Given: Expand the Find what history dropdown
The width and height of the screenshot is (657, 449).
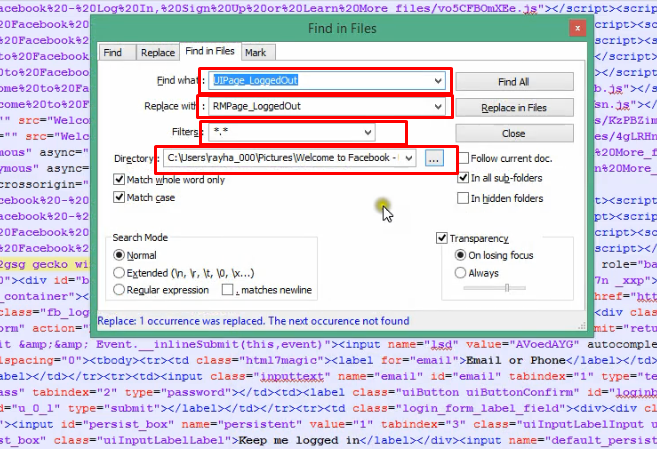Looking at the screenshot, I should (438, 80).
